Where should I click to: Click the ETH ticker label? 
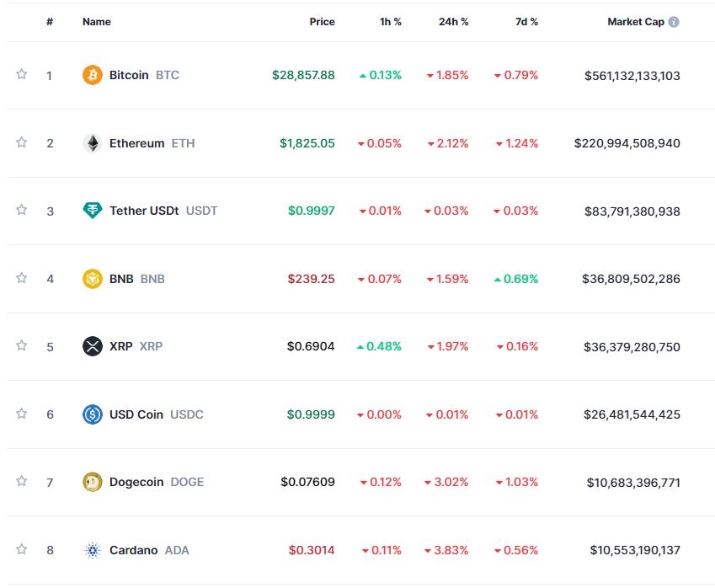tap(184, 142)
